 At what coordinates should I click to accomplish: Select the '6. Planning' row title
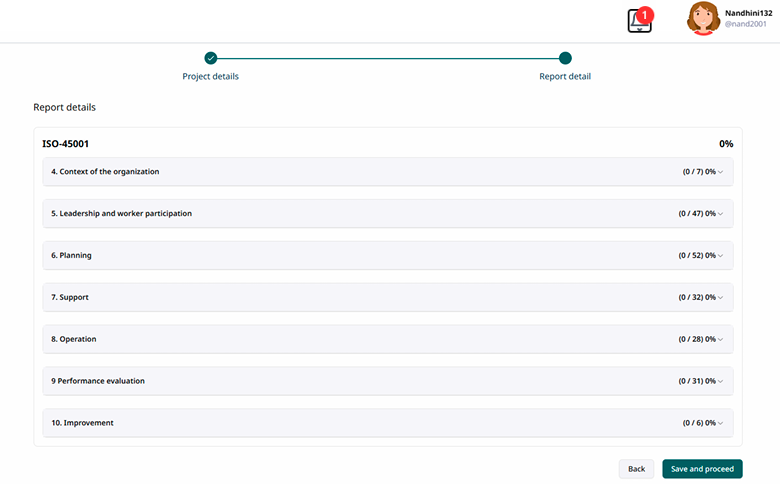coord(71,255)
